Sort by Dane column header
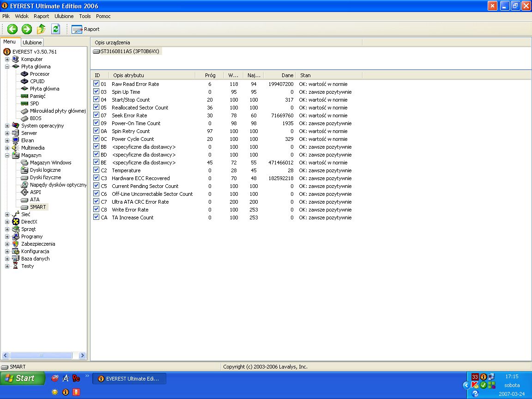532x399 pixels. pos(280,75)
